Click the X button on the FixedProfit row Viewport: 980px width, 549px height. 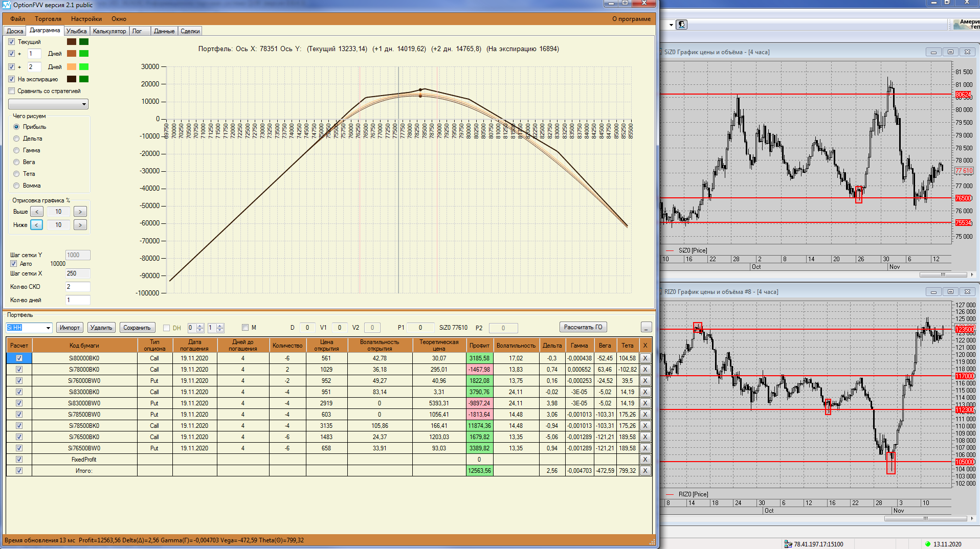click(645, 460)
